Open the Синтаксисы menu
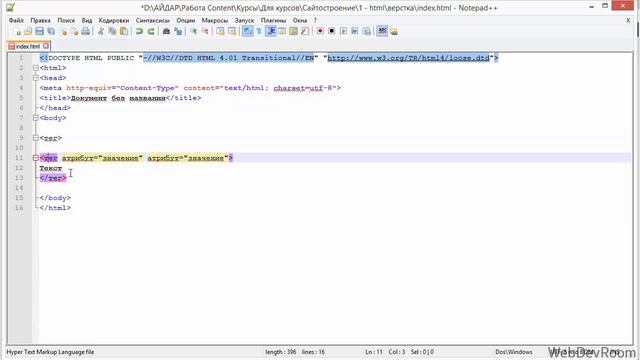 pos(153,20)
